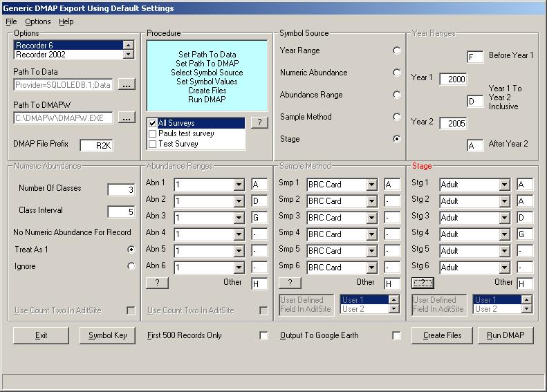The height and width of the screenshot is (392, 547).
Task: Expand the Stg 5 dropdown
Action: click(x=504, y=251)
